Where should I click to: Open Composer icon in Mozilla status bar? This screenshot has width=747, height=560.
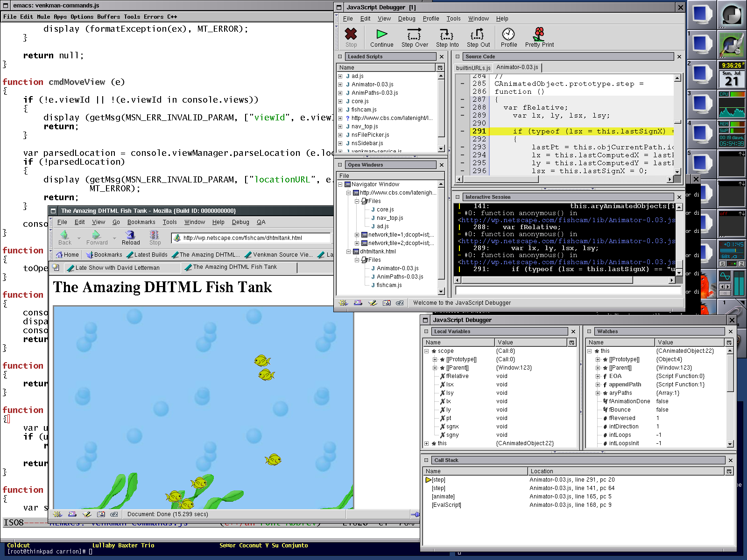click(86, 514)
